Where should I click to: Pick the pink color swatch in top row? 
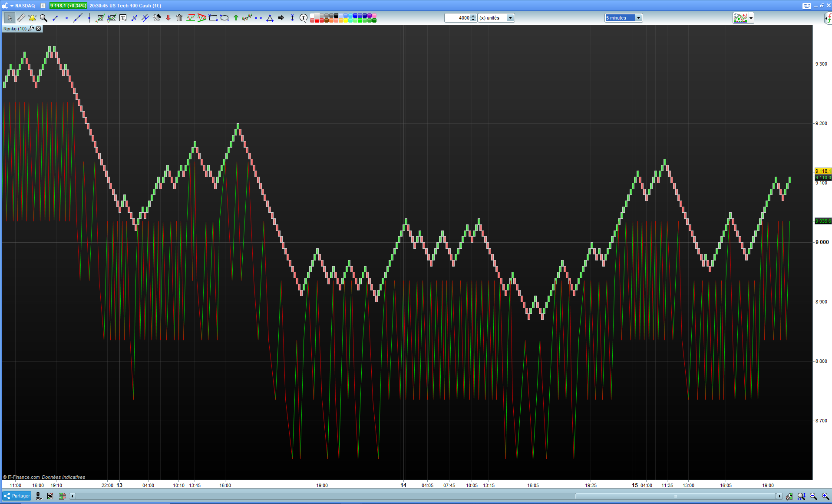coord(374,16)
